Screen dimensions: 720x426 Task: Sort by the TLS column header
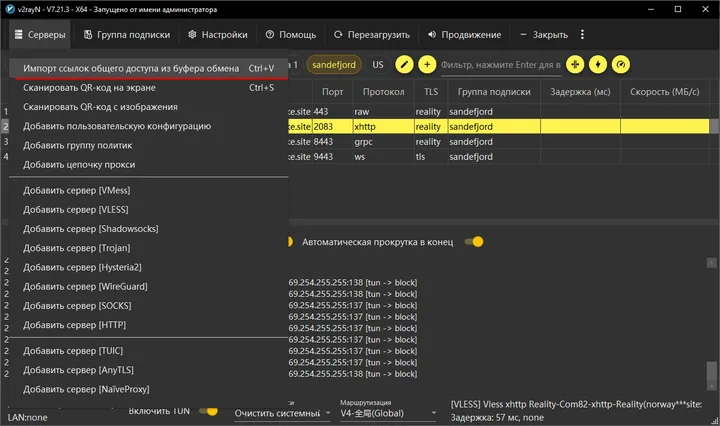pos(431,92)
